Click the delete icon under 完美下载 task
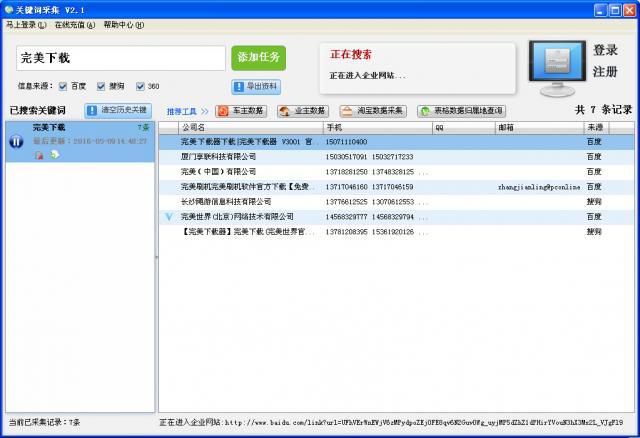 pos(39,155)
